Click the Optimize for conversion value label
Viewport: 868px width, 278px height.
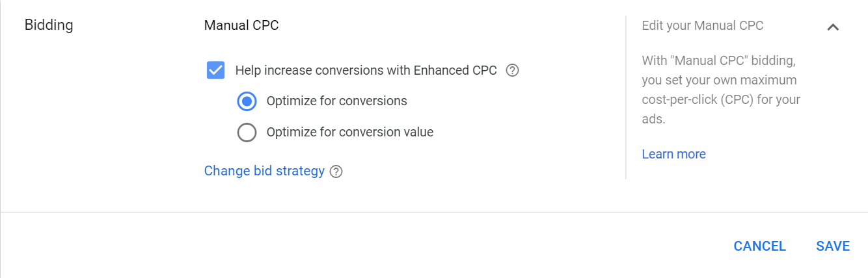(349, 133)
